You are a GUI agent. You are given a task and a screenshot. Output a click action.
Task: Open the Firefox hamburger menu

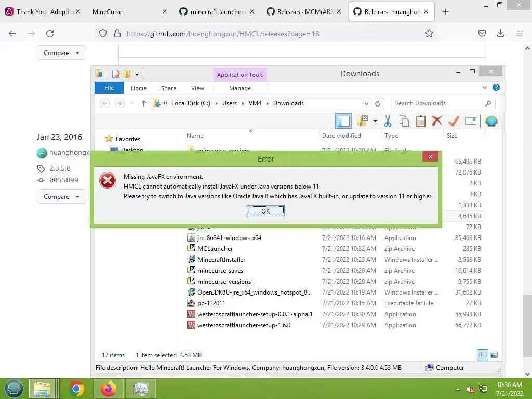[520, 33]
